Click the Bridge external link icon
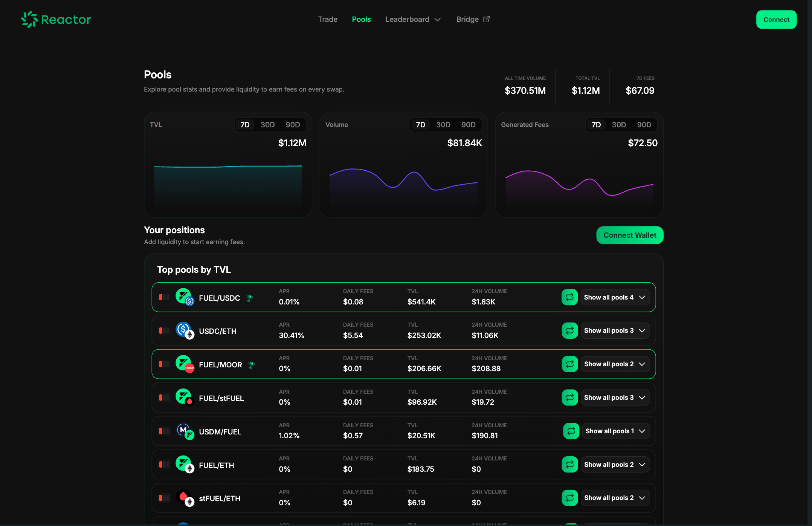This screenshot has width=812, height=526. point(487,19)
